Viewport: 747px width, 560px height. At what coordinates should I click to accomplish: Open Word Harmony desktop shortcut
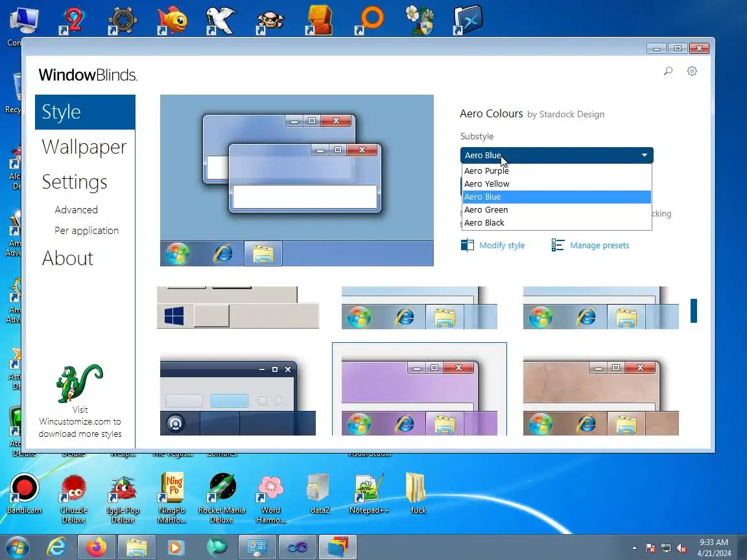pos(270,498)
